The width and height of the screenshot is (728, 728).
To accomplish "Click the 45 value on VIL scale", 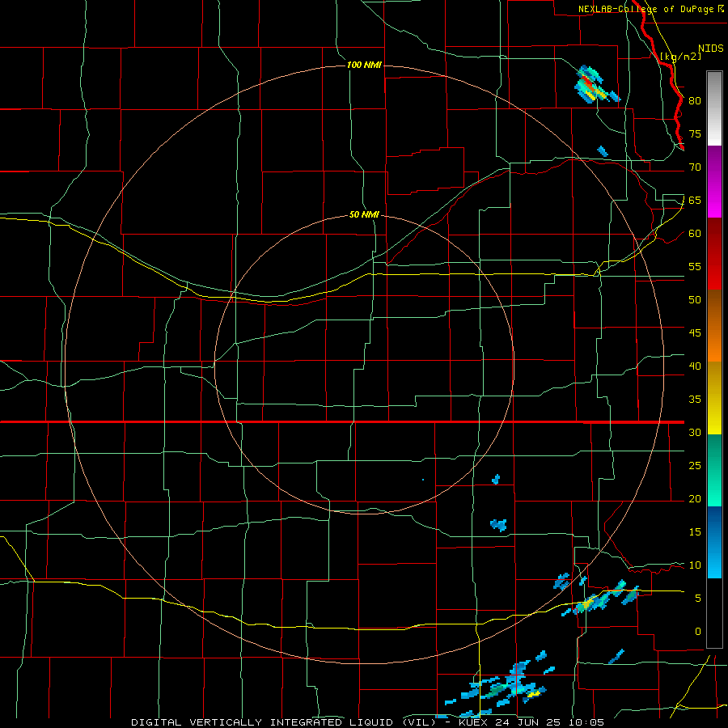I will click(x=695, y=333).
